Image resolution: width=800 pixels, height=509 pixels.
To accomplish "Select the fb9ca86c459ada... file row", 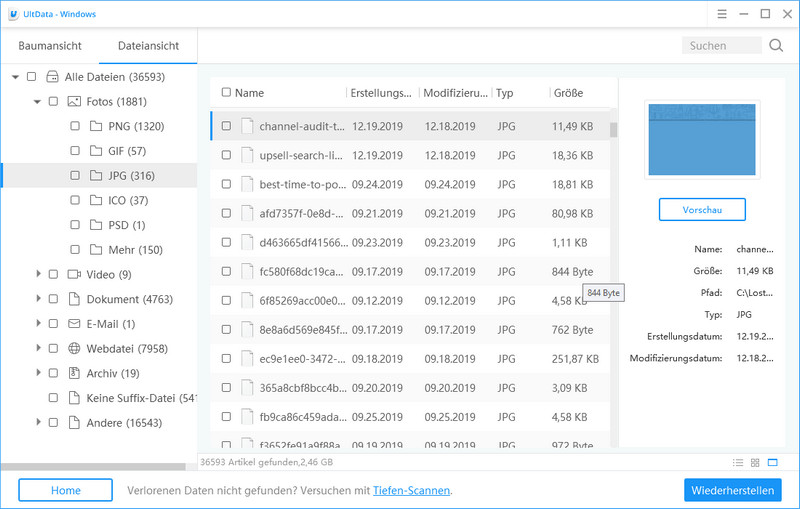I will (x=410, y=417).
